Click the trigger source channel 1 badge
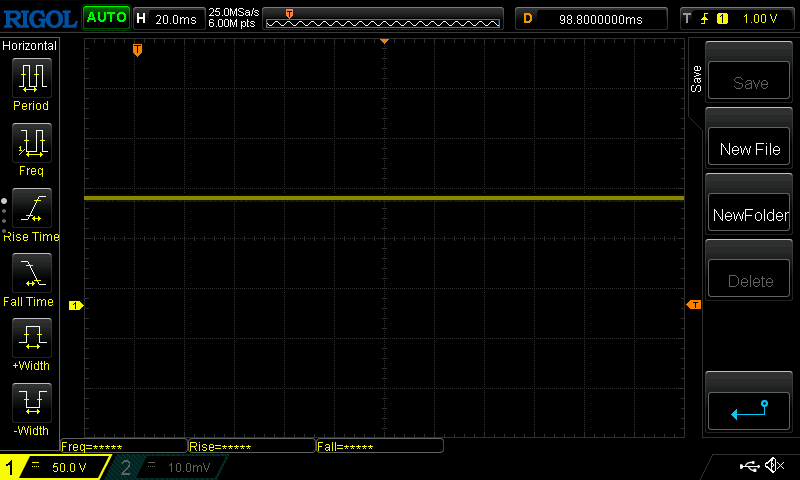This screenshot has width=800, height=480. click(722, 19)
